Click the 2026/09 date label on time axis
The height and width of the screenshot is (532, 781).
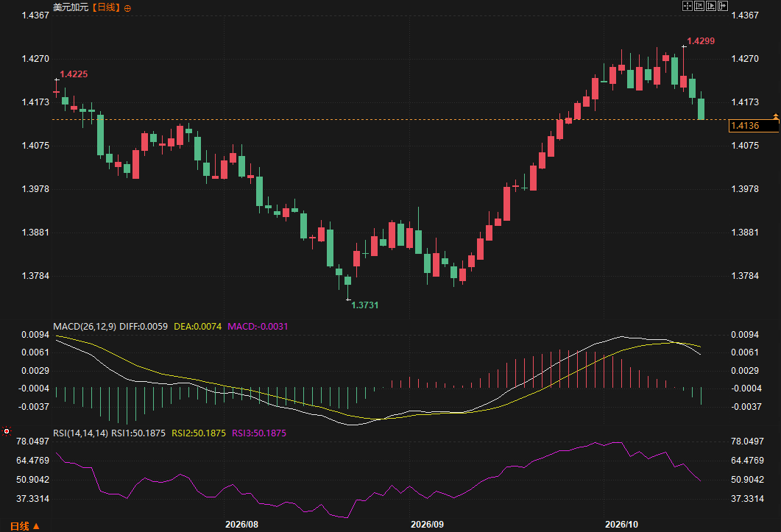[x=428, y=525]
